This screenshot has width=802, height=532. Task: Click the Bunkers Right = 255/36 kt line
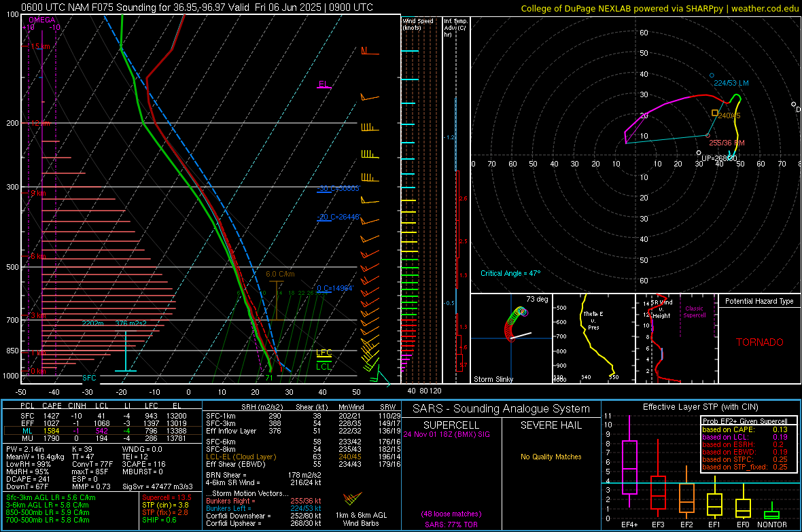(x=264, y=501)
